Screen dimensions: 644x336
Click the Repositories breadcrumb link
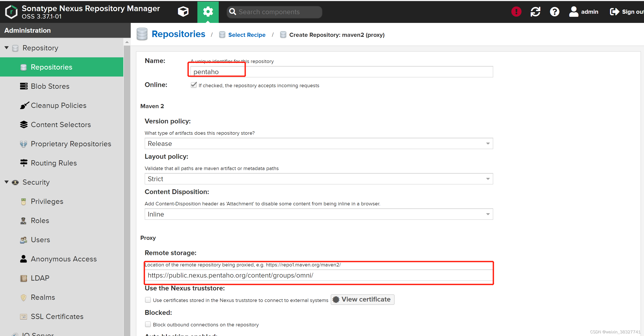coord(178,34)
